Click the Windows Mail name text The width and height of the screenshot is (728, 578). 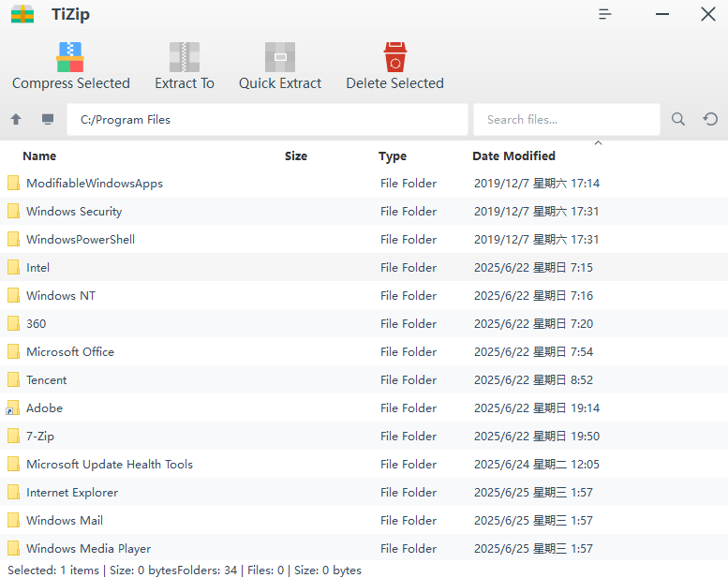tap(65, 520)
